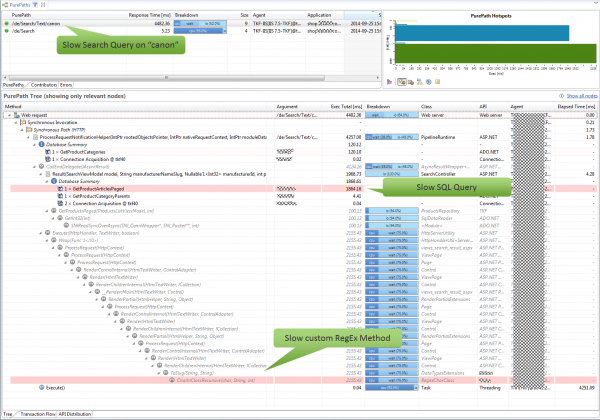Click the icon of 1 × Connection Acquisition
The image size is (600, 420).
click(48, 159)
